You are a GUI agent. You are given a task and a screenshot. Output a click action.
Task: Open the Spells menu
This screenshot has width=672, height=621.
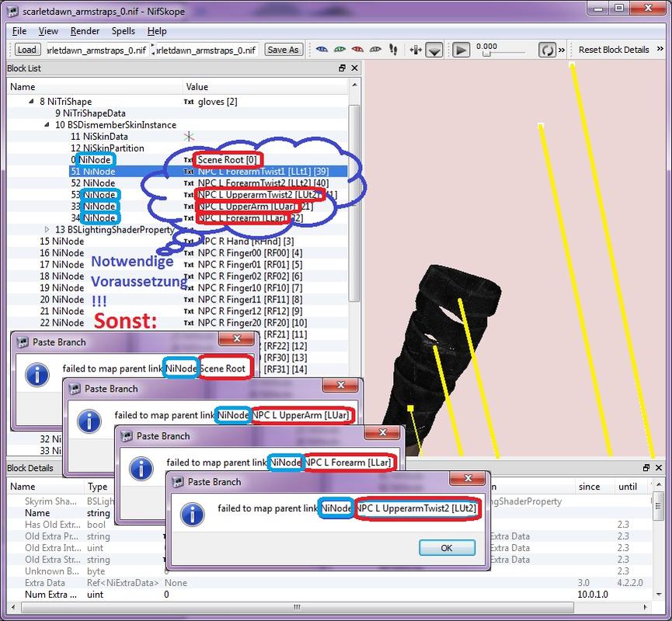point(123,31)
